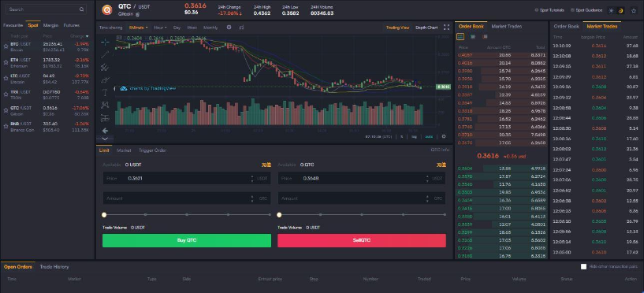Check Hide other transaction pairs

(583, 267)
